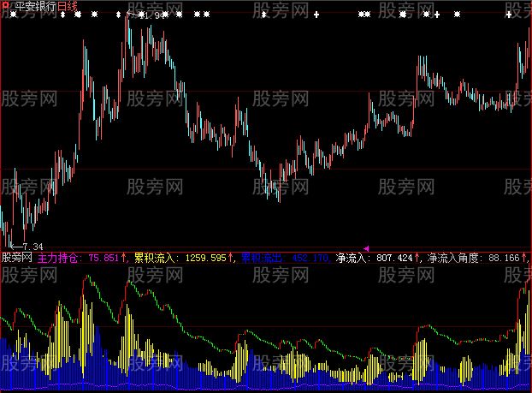532x393 pixels.
Task: Click the magenta triangle marker above indicator panel
Action: 367,247
